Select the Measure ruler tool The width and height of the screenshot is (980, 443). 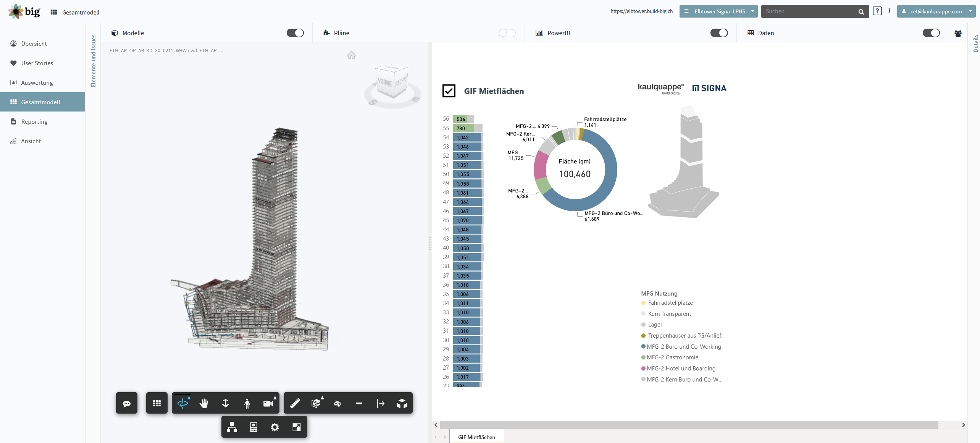(295, 403)
